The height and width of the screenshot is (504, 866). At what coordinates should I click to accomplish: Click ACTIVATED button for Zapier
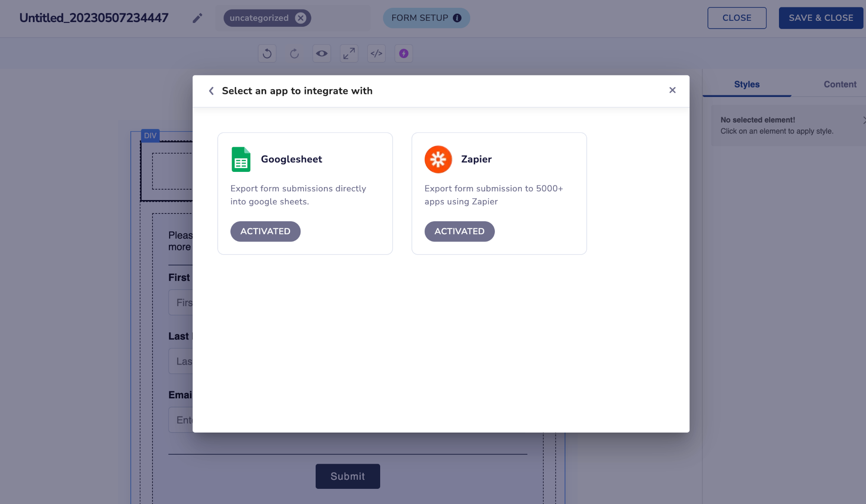459,232
